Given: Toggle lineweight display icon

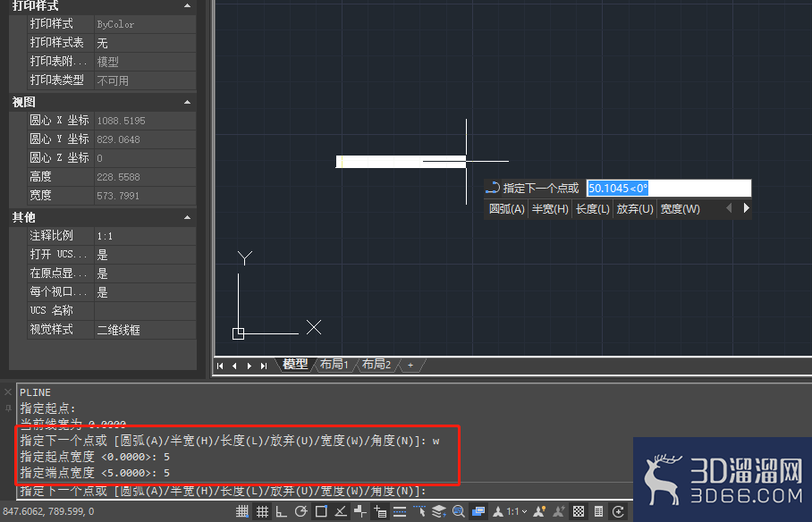Looking at the screenshot, I should (x=400, y=511).
